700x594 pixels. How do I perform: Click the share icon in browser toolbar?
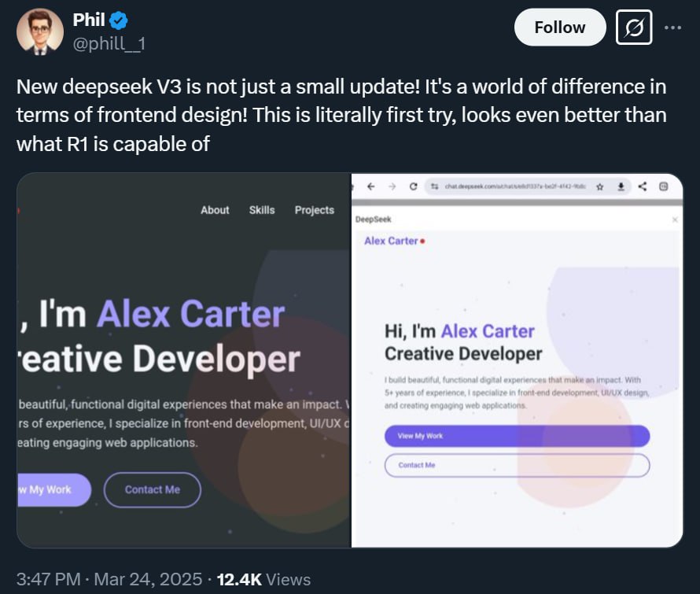pos(643,186)
